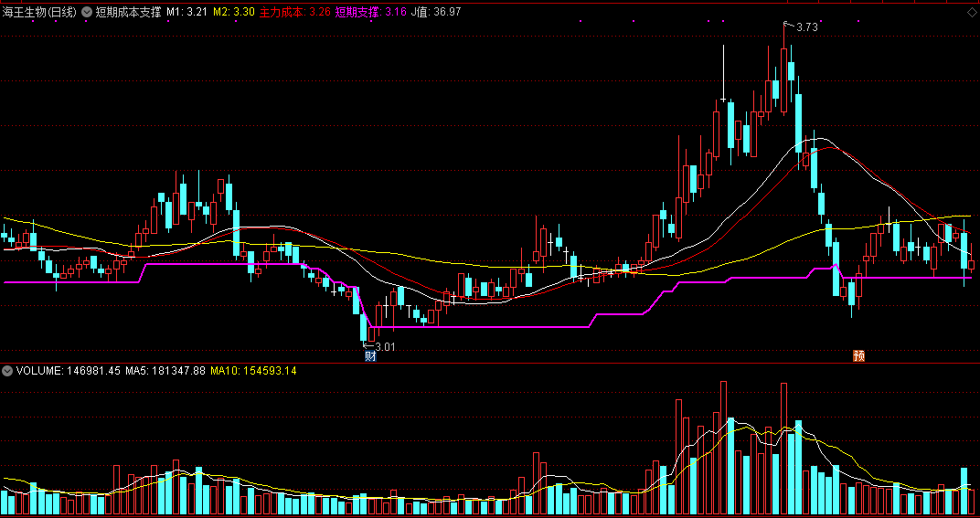This screenshot has width=980, height=518.
Task: Click the 3.01 low price label
Action: click(x=385, y=347)
